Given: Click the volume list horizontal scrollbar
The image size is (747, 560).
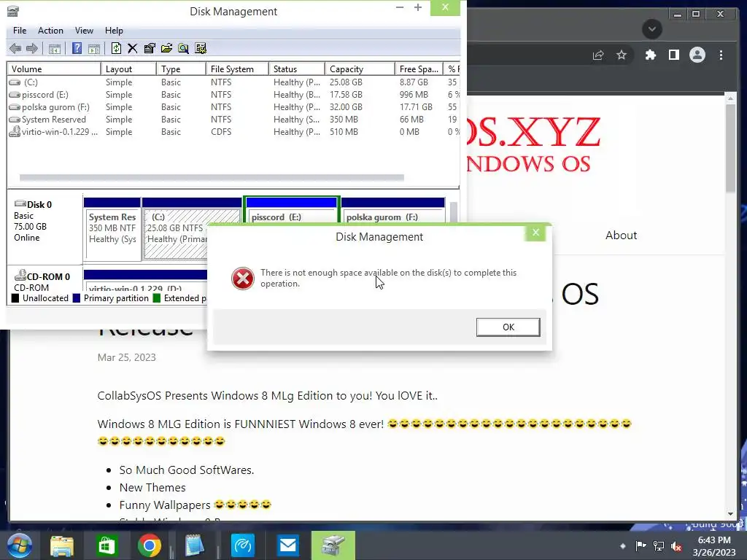Looking at the screenshot, I should 212,178.
